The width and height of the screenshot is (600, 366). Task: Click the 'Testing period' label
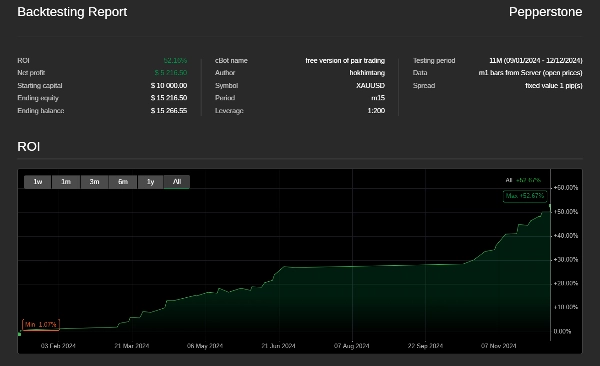point(434,60)
